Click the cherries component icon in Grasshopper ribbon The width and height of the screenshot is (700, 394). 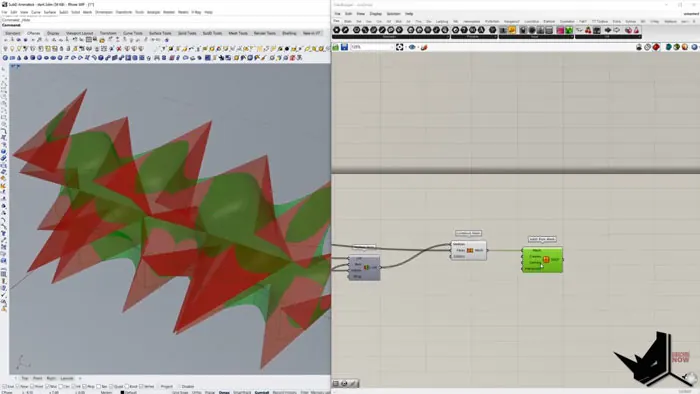click(x=588, y=30)
